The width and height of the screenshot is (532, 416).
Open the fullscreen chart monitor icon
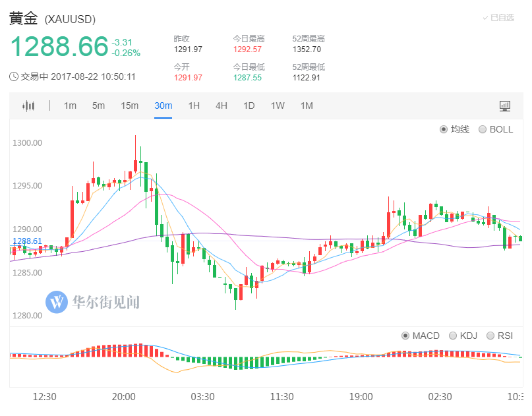point(505,106)
